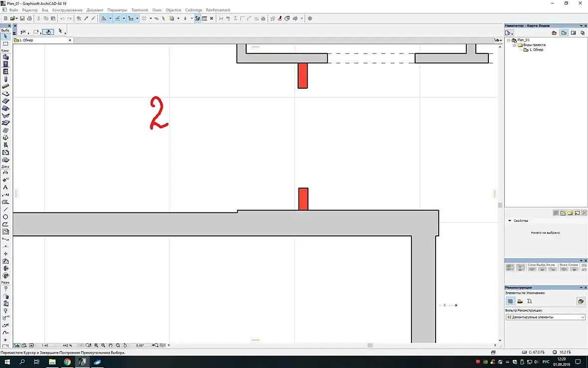Open the Reinforcement menu
The height and width of the screenshot is (368, 588).
218,10
